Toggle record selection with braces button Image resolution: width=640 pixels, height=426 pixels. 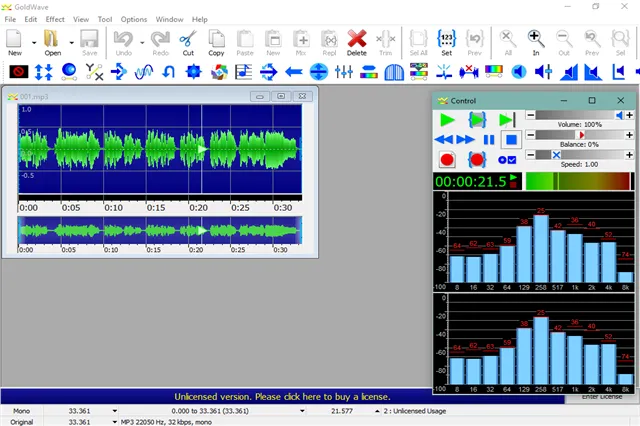(476, 159)
